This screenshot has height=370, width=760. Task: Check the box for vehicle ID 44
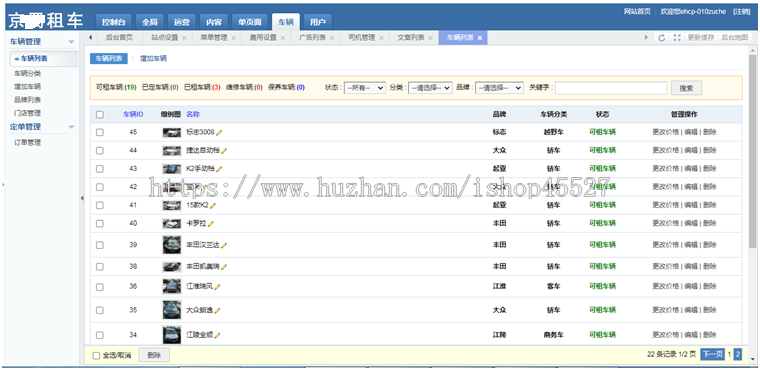(x=99, y=151)
